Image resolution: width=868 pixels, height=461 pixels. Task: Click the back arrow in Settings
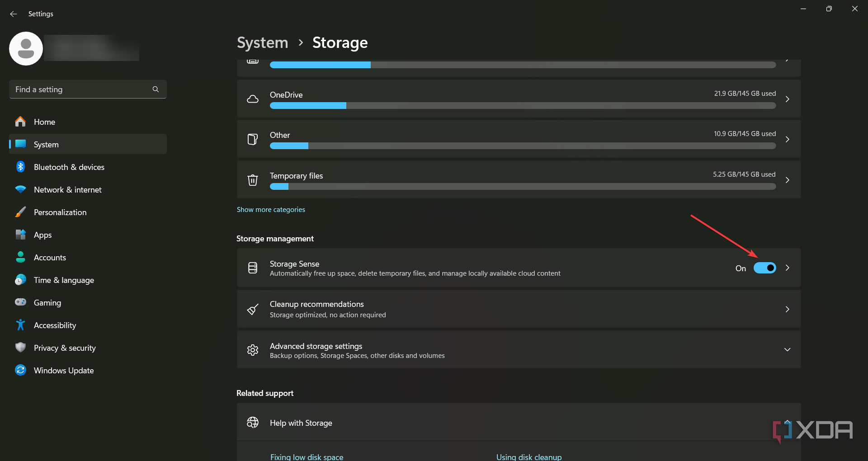(14, 14)
